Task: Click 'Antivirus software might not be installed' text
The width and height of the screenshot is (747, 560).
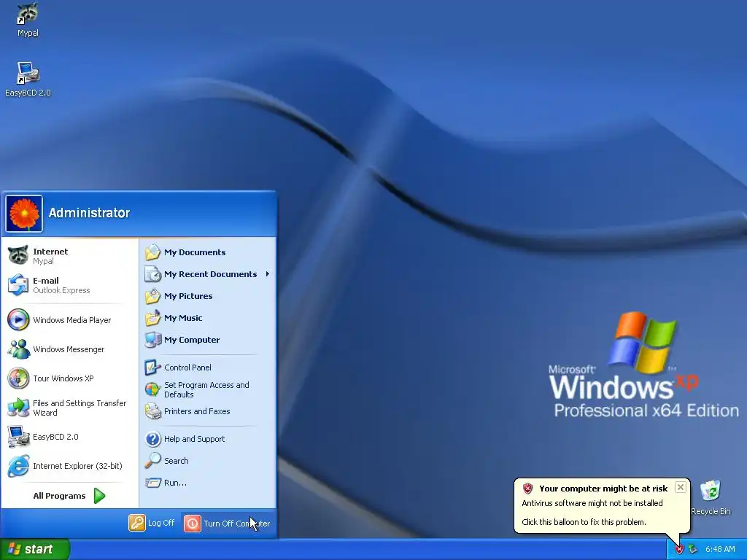Action: pos(592,503)
